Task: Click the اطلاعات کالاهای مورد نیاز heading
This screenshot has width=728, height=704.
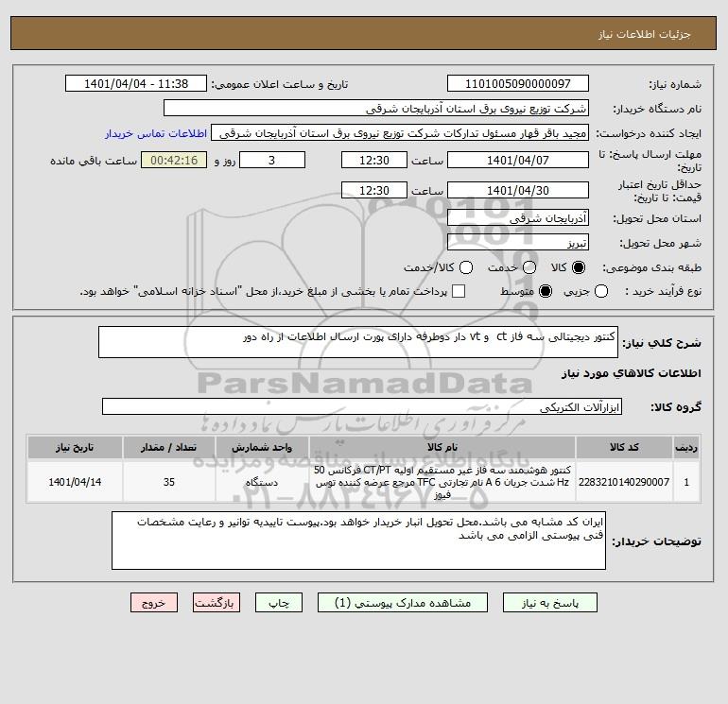Action: pyautogui.click(x=632, y=373)
